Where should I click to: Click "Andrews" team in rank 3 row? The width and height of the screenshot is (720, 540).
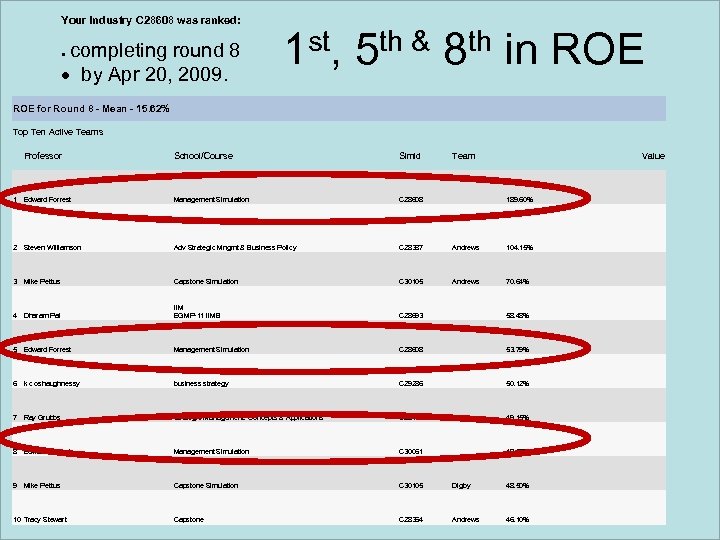pos(465,281)
